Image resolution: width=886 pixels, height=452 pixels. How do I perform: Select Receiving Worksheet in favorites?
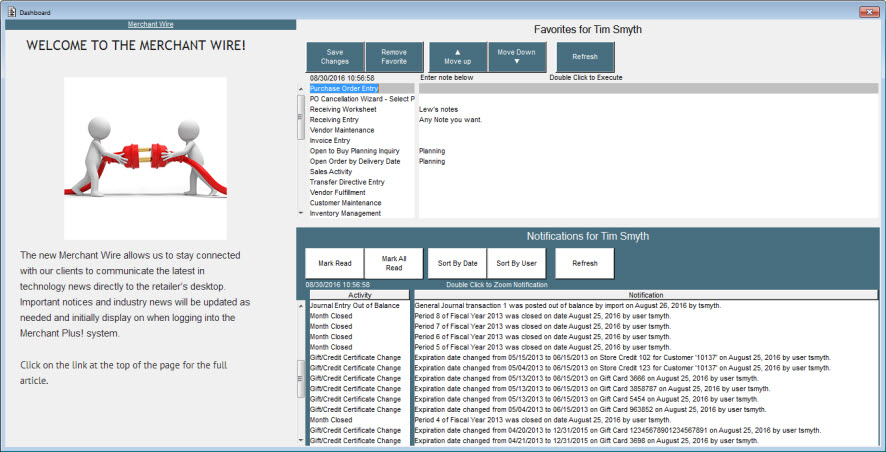[343, 110]
